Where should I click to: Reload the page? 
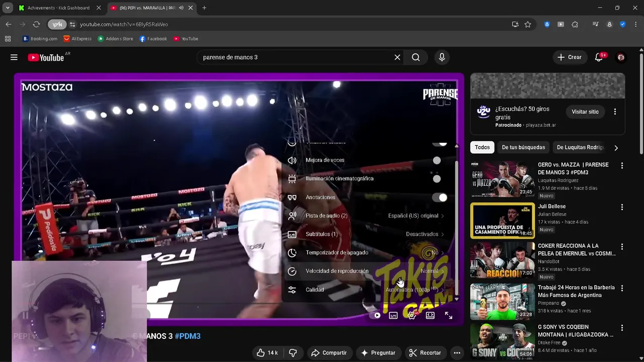point(36,24)
